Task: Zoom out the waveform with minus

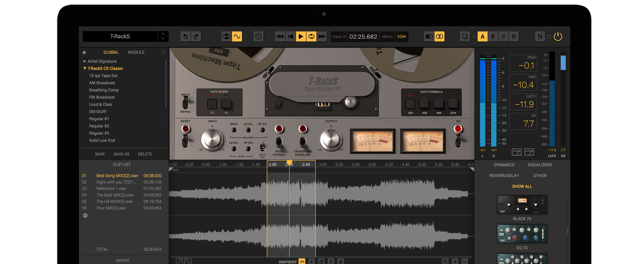Action: point(465,262)
